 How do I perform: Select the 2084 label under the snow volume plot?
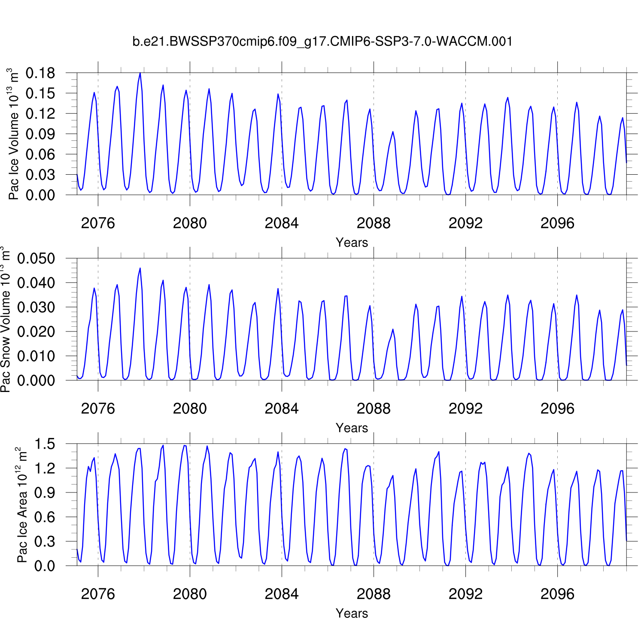tap(282, 409)
